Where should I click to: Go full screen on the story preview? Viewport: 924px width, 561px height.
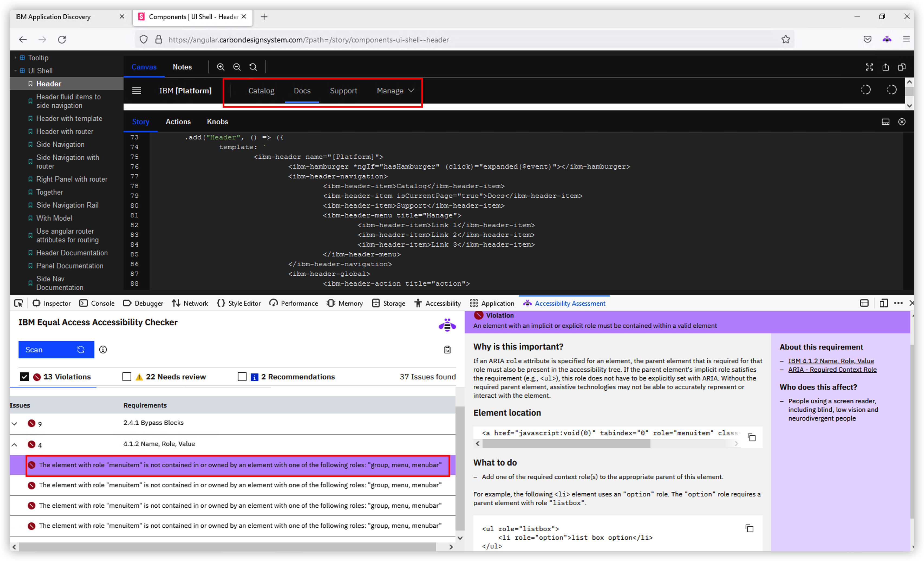pyautogui.click(x=869, y=67)
